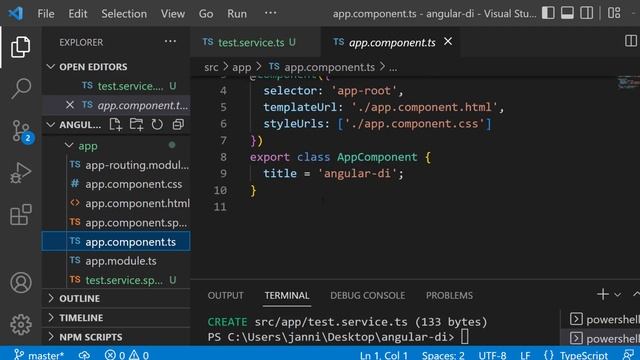Click the app breadcrumb segment
This screenshot has height=360, width=640.
click(x=242, y=67)
